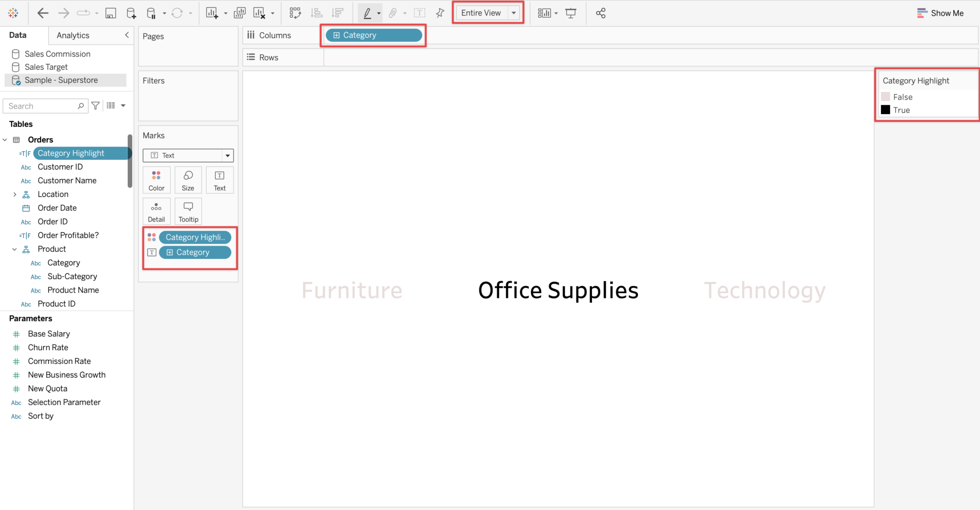Select the Swap Rows and Columns icon
This screenshot has width=980, height=510.
pos(295,13)
